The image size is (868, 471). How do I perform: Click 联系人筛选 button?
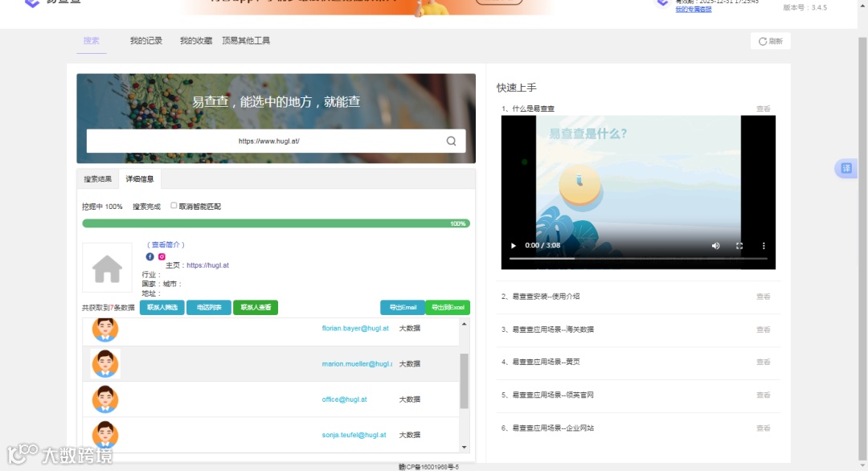pyautogui.click(x=162, y=307)
